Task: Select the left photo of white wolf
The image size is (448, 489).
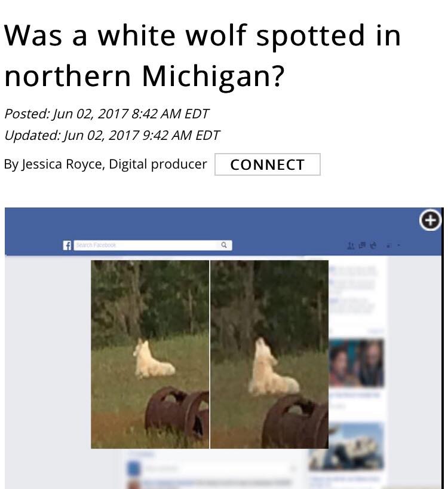Action: (x=150, y=354)
